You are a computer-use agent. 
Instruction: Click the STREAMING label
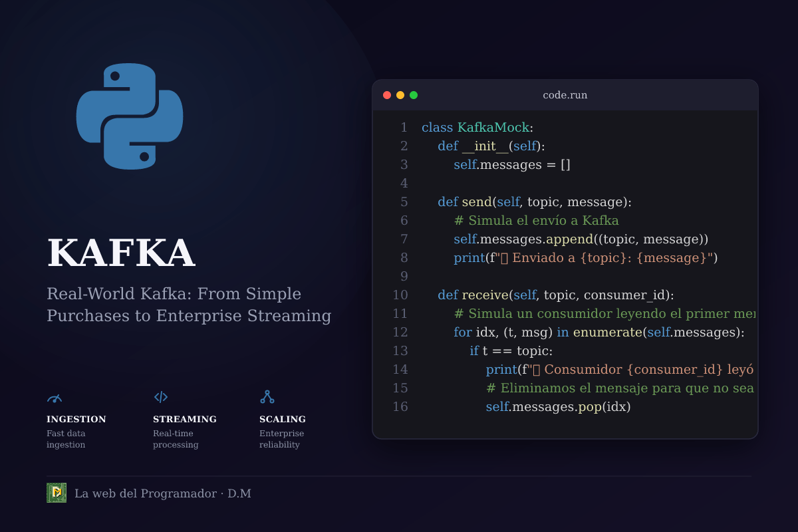click(185, 420)
